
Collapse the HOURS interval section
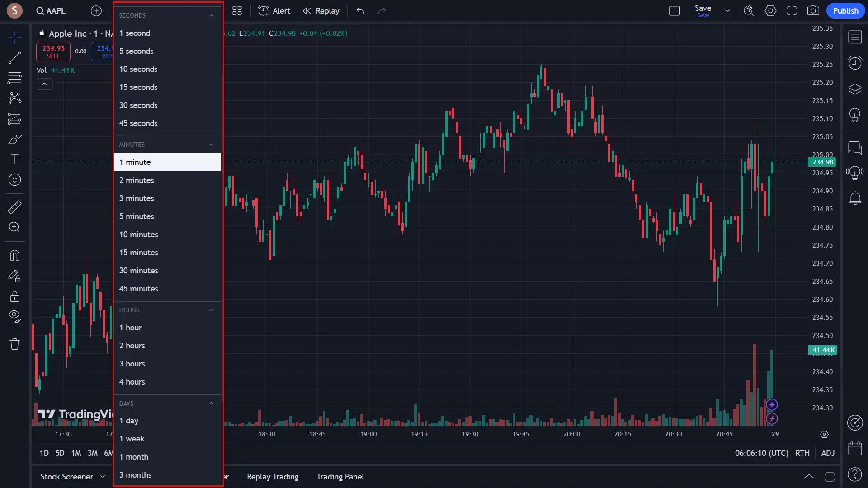[x=211, y=310]
